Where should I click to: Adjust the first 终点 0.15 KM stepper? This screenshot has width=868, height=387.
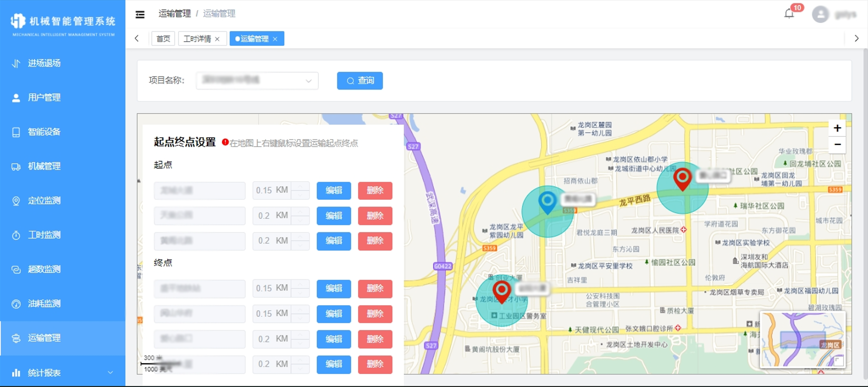[300, 289]
